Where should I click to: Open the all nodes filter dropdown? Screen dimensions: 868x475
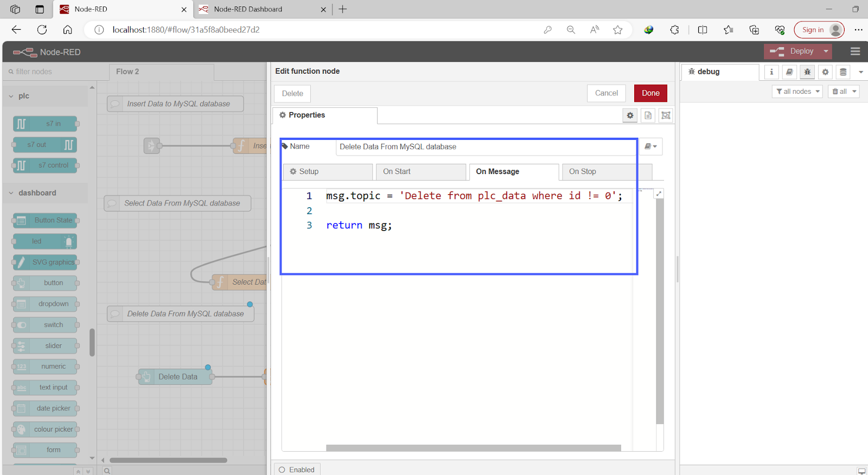tap(797, 92)
